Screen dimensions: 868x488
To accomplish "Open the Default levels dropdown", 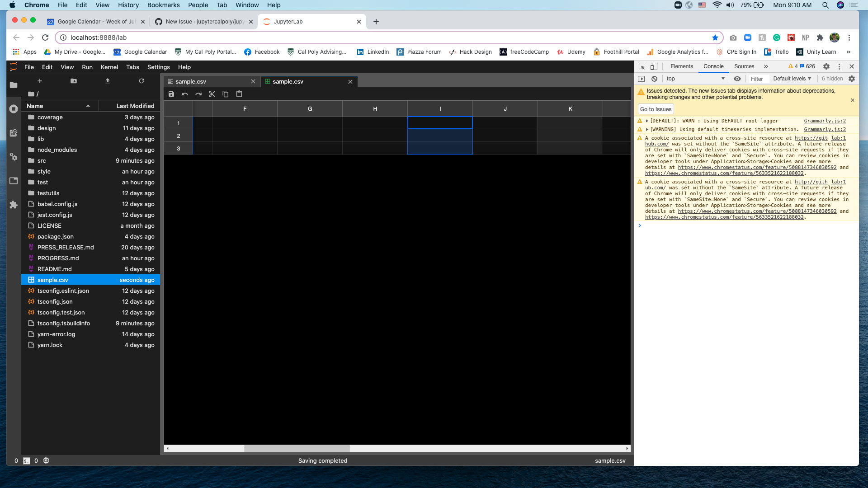I will (792, 79).
